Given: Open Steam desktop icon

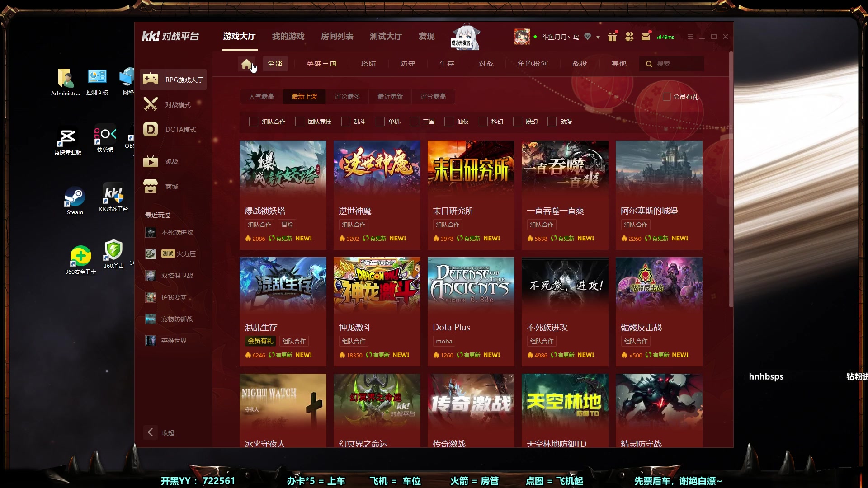Looking at the screenshot, I should click(x=75, y=201).
